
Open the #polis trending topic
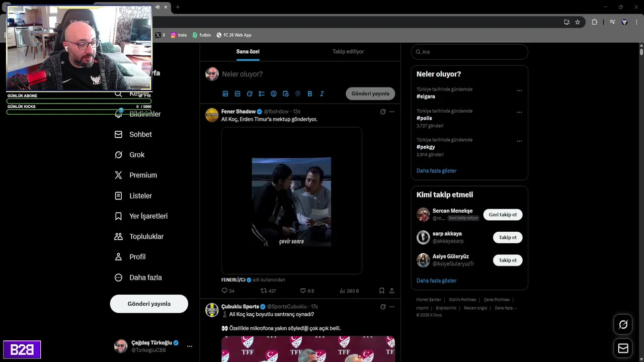click(424, 118)
